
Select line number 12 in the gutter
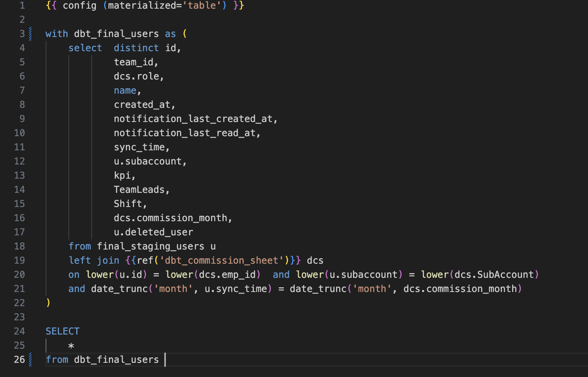click(19, 161)
